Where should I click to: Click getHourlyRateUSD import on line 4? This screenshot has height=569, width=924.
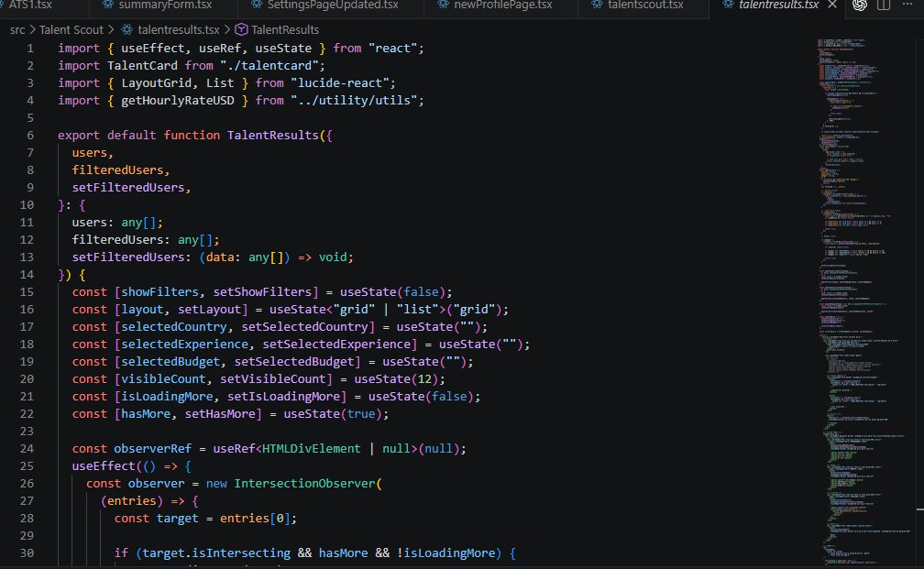coord(178,101)
